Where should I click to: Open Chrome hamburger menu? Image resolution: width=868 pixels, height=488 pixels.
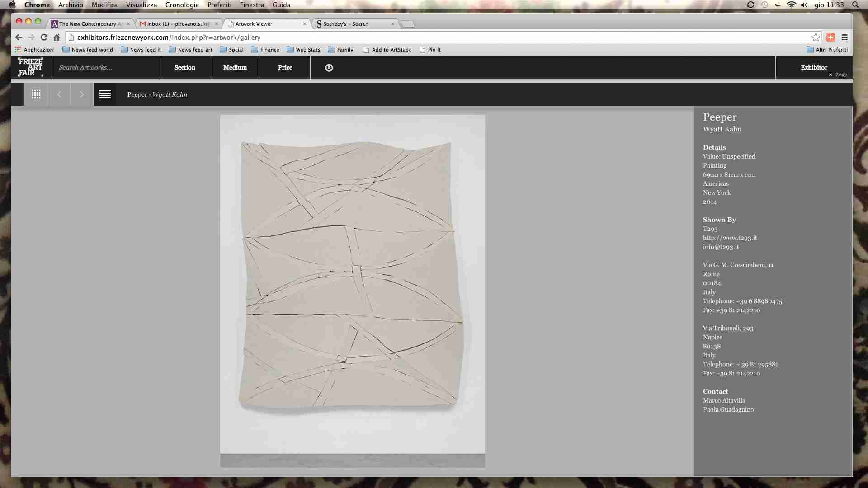click(x=844, y=38)
